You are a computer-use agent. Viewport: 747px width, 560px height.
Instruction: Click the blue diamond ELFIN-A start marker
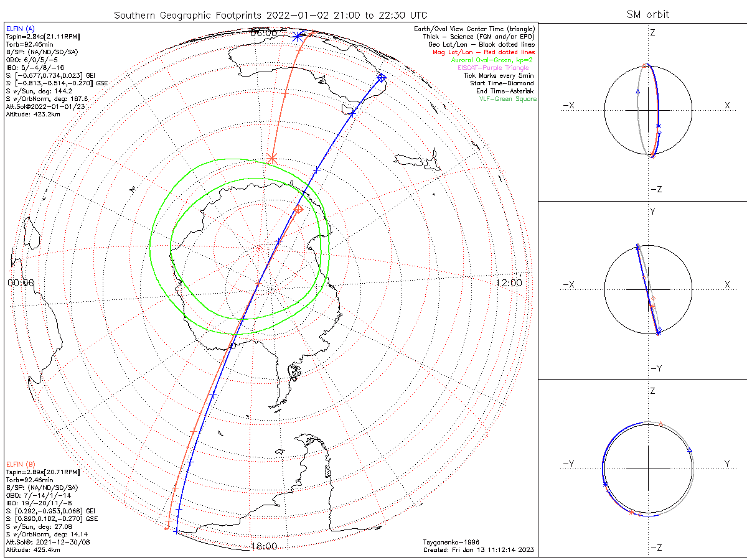point(381,78)
